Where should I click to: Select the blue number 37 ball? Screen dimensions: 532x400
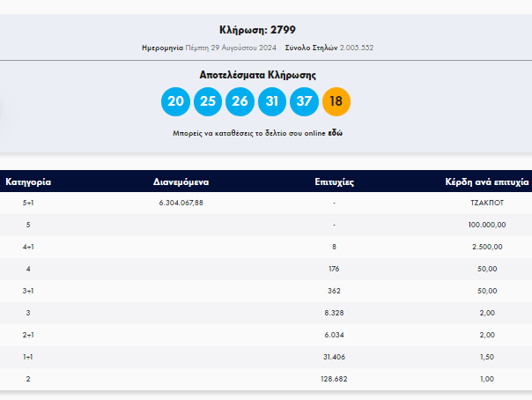pos(304,101)
